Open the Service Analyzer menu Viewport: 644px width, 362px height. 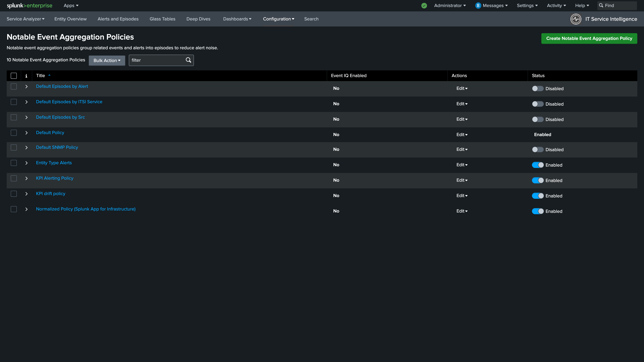click(25, 19)
